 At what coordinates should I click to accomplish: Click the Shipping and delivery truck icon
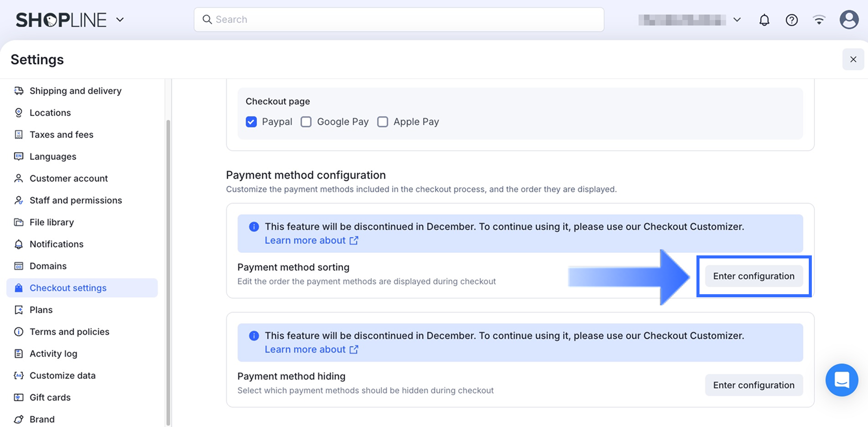(x=19, y=91)
